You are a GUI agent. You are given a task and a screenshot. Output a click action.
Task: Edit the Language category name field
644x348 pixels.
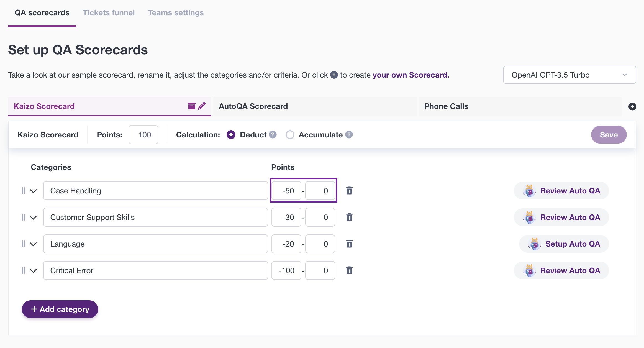point(156,244)
